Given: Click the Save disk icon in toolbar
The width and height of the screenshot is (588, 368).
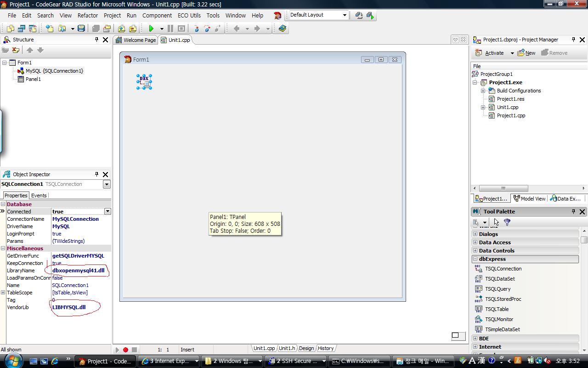Looking at the screenshot, I should [81, 29].
